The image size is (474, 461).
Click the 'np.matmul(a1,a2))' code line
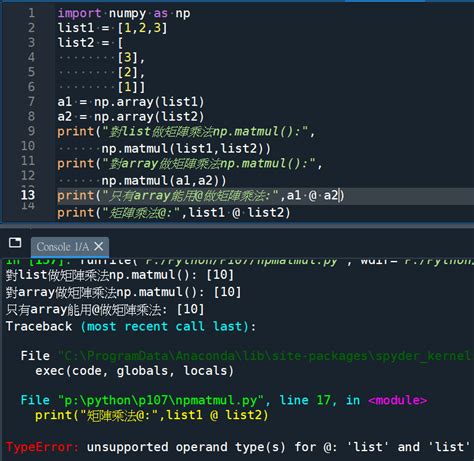point(164,181)
